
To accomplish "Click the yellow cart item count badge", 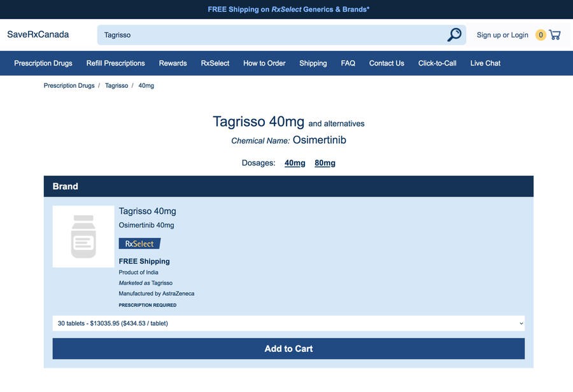I will click(x=541, y=35).
